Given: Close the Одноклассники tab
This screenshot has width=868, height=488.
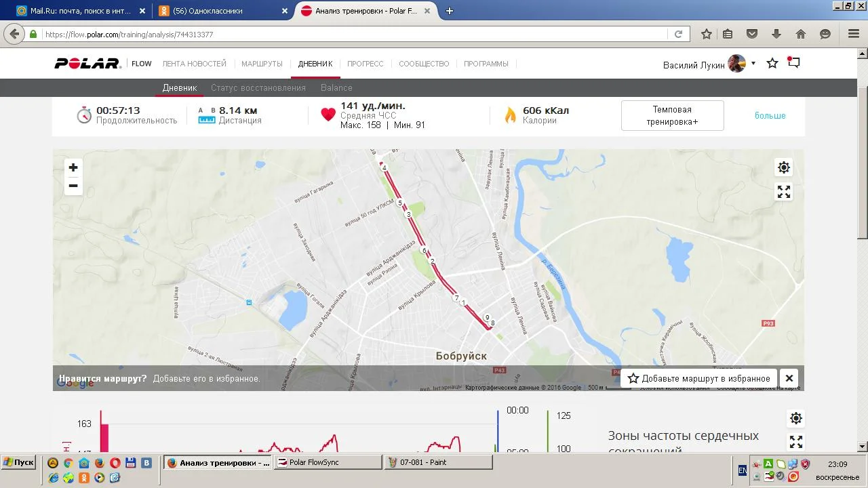Looking at the screenshot, I should pyautogui.click(x=285, y=11).
